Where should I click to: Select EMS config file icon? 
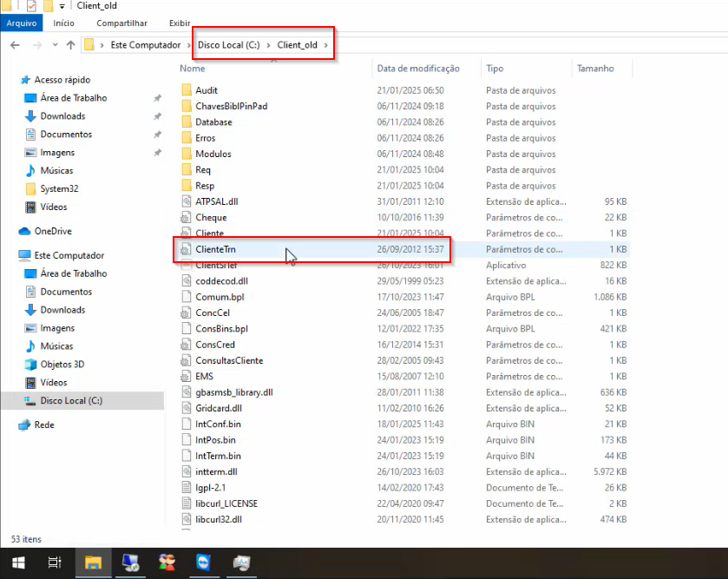(187, 376)
